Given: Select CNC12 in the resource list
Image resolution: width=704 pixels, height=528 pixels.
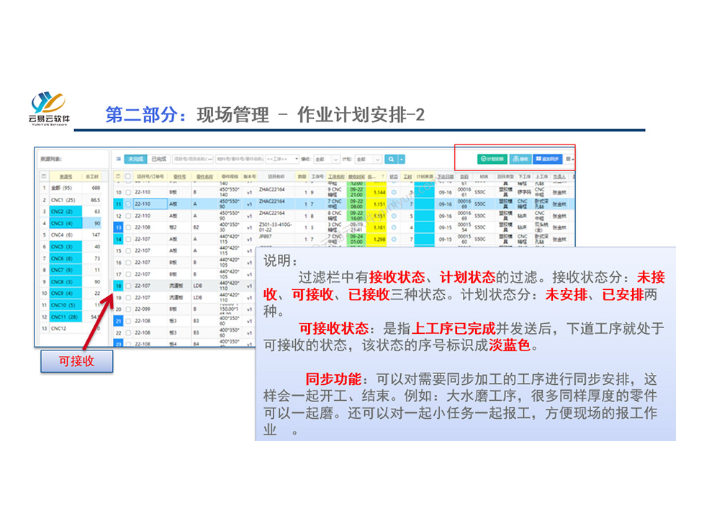Looking at the screenshot, I should click(x=71, y=328).
